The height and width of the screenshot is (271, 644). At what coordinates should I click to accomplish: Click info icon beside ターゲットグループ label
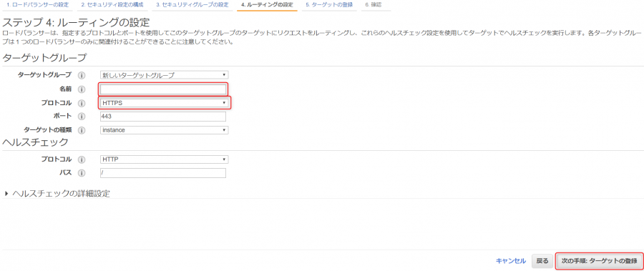82,76
